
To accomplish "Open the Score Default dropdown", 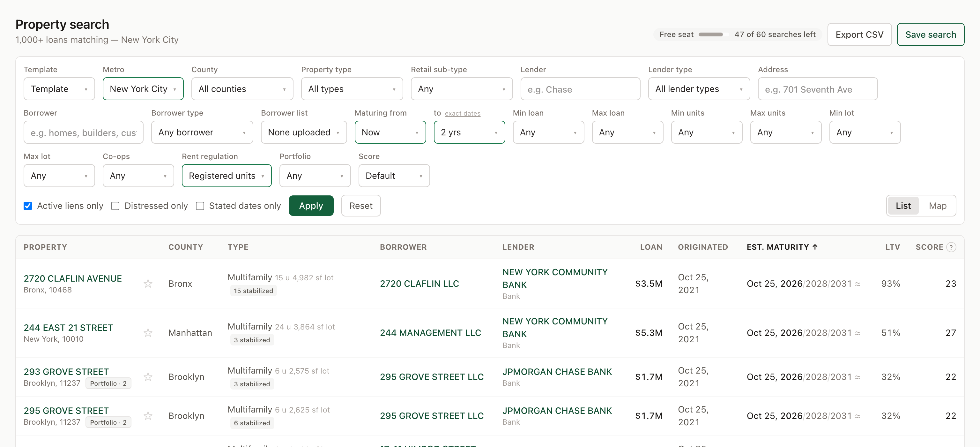I will [394, 176].
